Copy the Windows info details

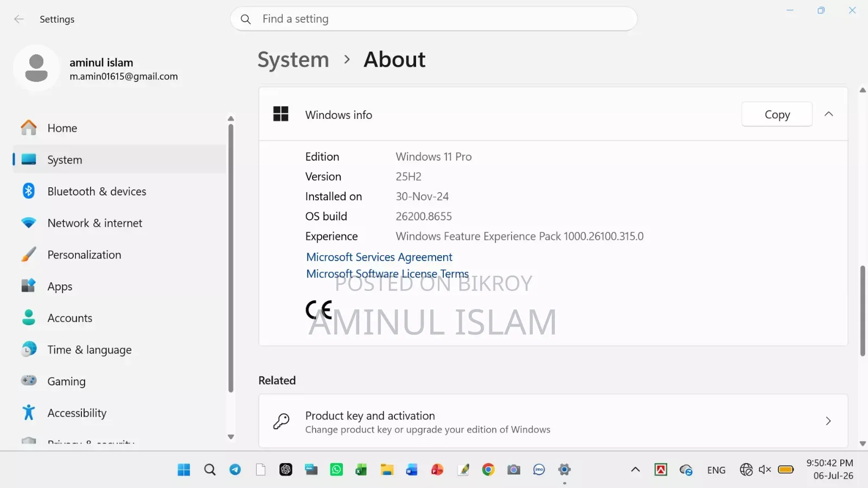click(x=777, y=115)
